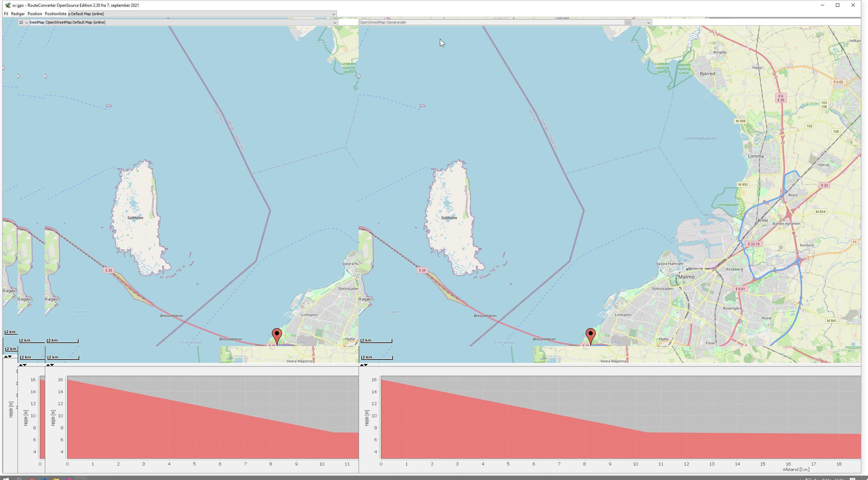Screen dimensions: 868x480
Task: Click the down arrow on right map divider
Action: coord(366,365)
